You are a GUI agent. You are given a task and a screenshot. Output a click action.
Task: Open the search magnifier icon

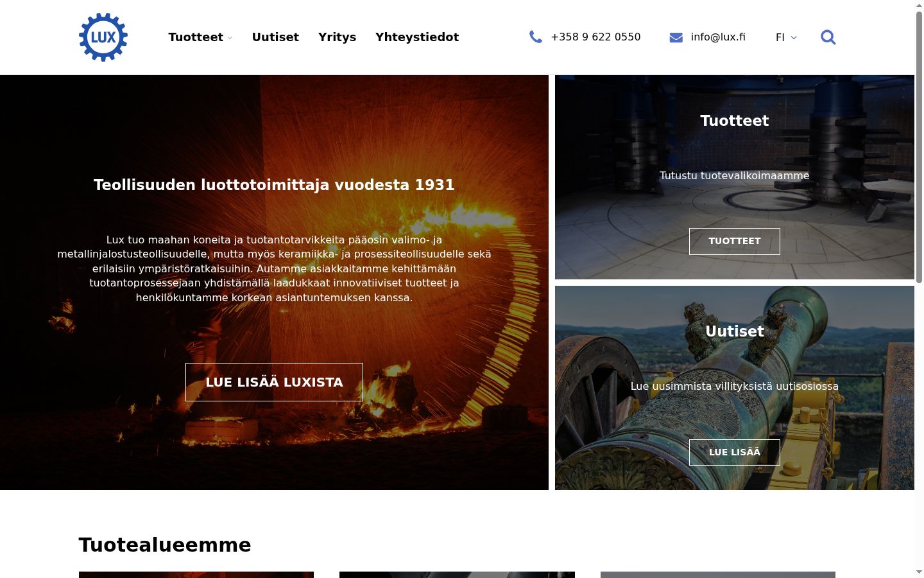(x=828, y=37)
